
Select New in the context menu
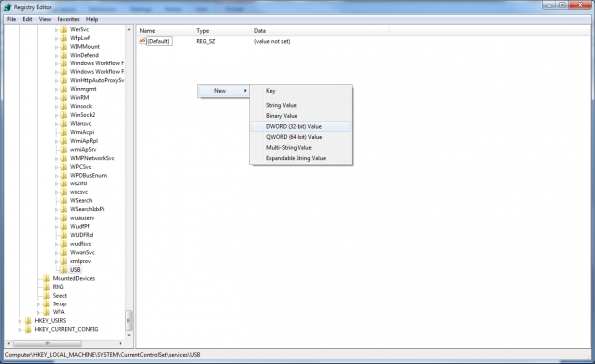tap(223, 91)
